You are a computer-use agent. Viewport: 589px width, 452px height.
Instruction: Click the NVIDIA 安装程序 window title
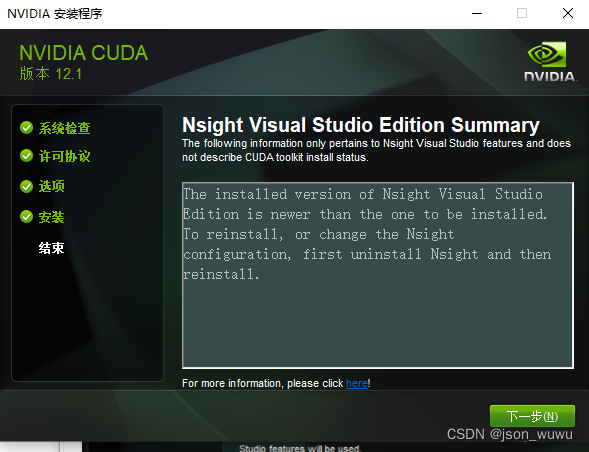pyautogui.click(x=54, y=14)
